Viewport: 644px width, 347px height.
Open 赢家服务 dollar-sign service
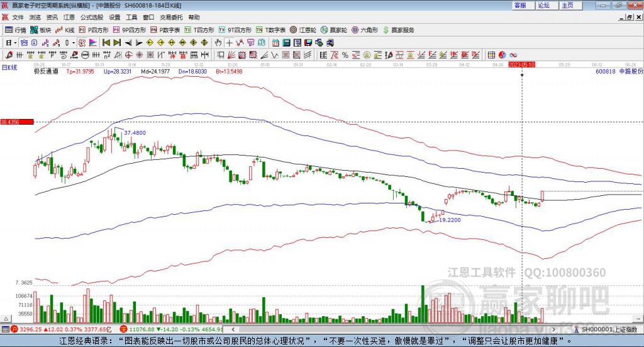point(398,30)
